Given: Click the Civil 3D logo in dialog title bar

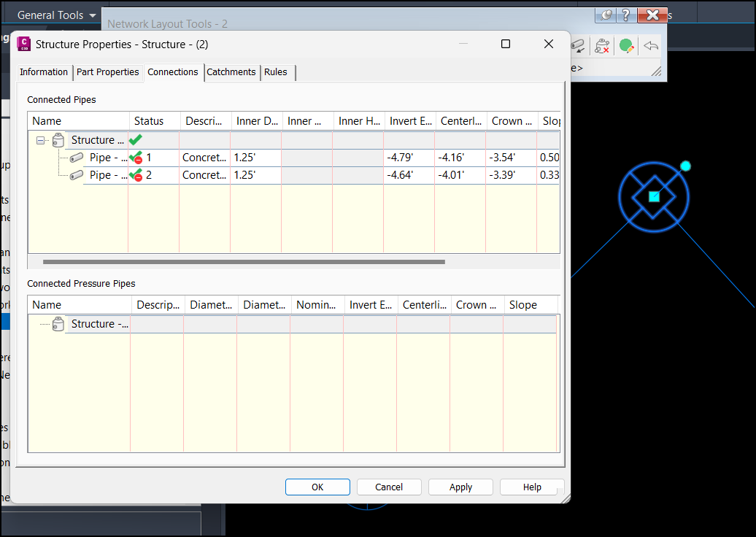Looking at the screenshot, I should tap(24, 44).
